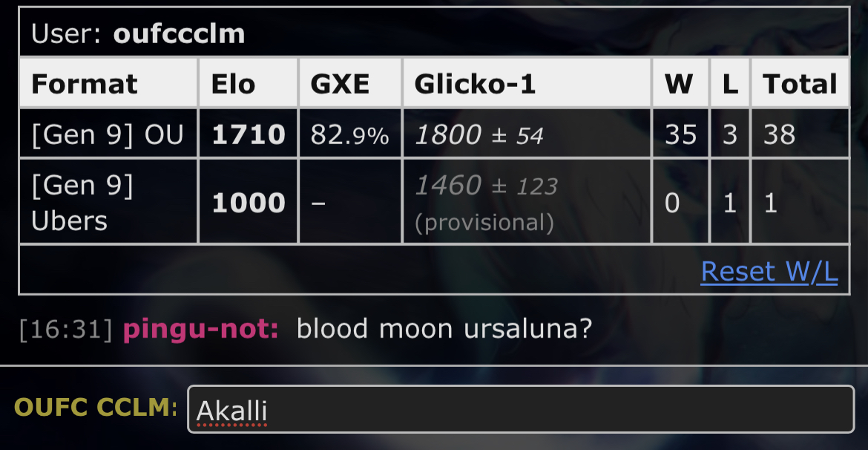Viewport: 868px width, 450px height.
Task: Click the 16:31 chat timestamp
Action: coord(66,330)
